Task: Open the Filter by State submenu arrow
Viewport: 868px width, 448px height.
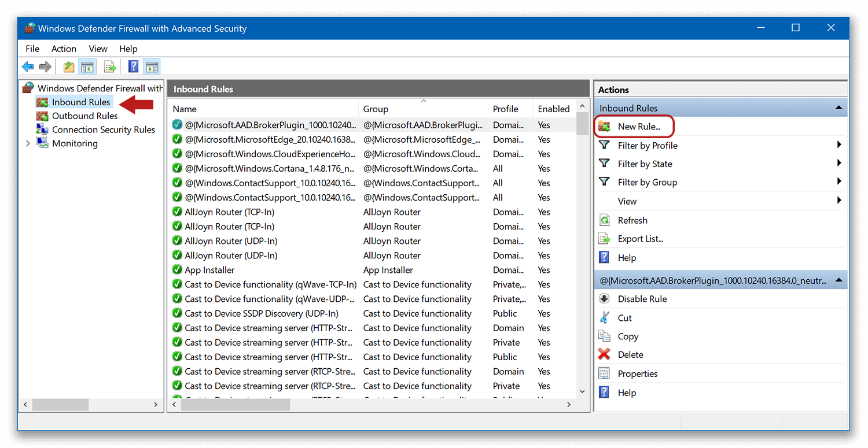Action: 839,164
